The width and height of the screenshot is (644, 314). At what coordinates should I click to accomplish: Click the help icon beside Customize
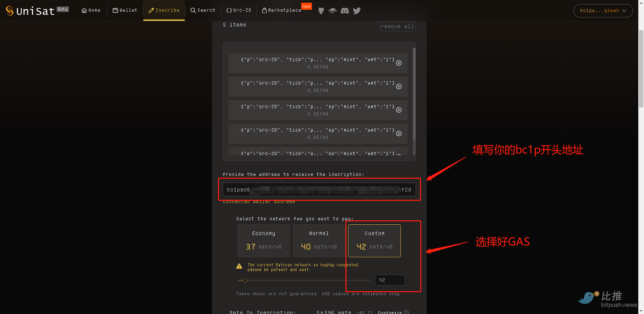click(x=406, y=312)
